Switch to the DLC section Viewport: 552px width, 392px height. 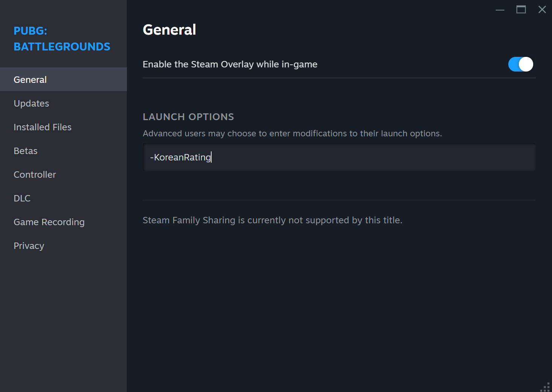(x=22, y=198)
